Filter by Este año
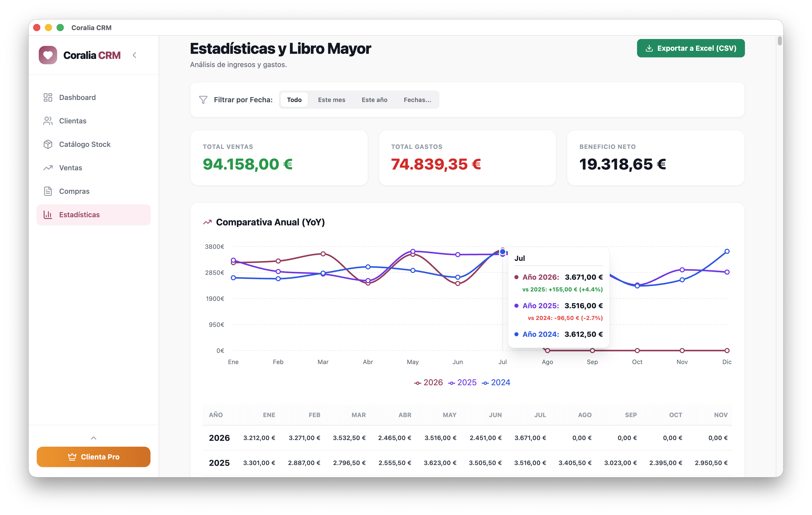The image size is (812, 515). [374, 100]
